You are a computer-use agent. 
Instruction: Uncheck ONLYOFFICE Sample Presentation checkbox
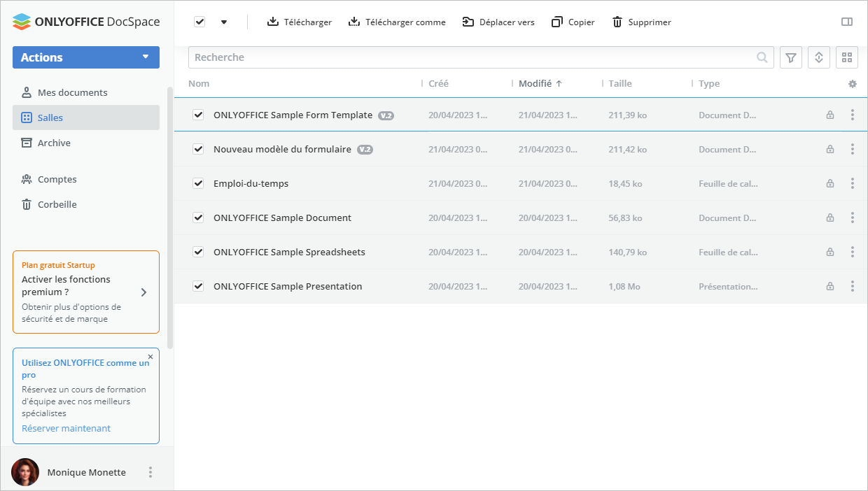click(198, 286)
